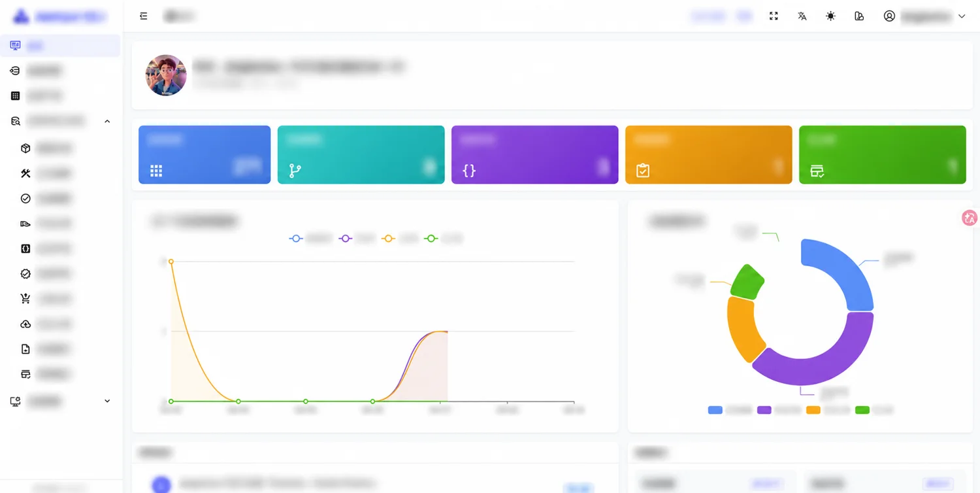Screen dimensions: 980x493
Task: Open the orange stat card with clipboard icon
Action: pyautogui.click(x=709, y=155)
